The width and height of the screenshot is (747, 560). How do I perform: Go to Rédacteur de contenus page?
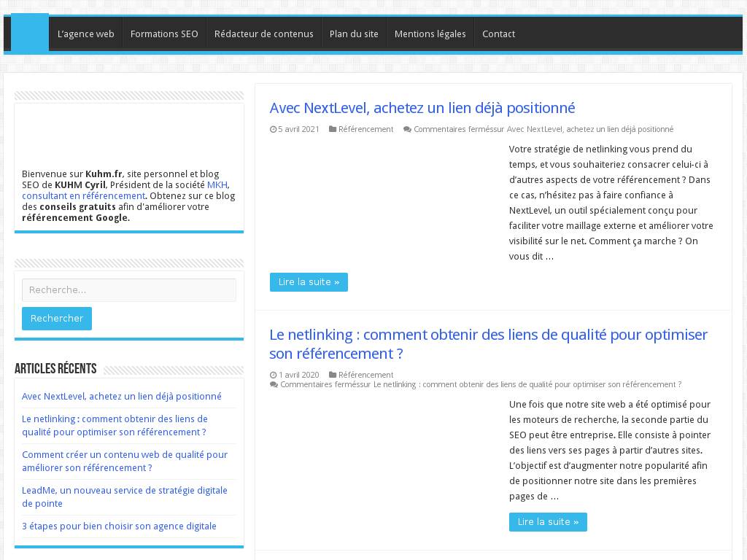[263, 34]
